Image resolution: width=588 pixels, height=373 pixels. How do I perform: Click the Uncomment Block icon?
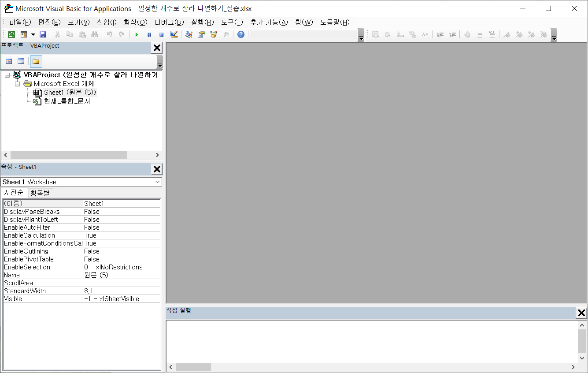pos(492,34)
